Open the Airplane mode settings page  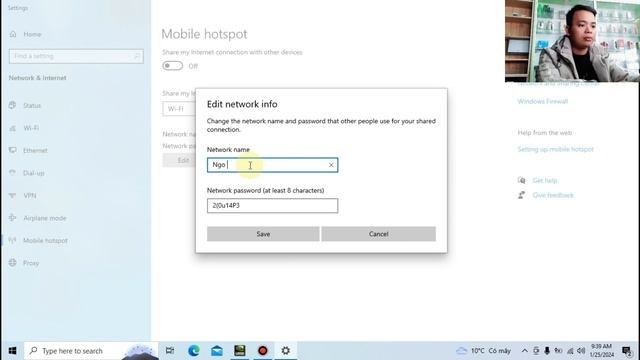pyautogui.click(x=44, y=218)
